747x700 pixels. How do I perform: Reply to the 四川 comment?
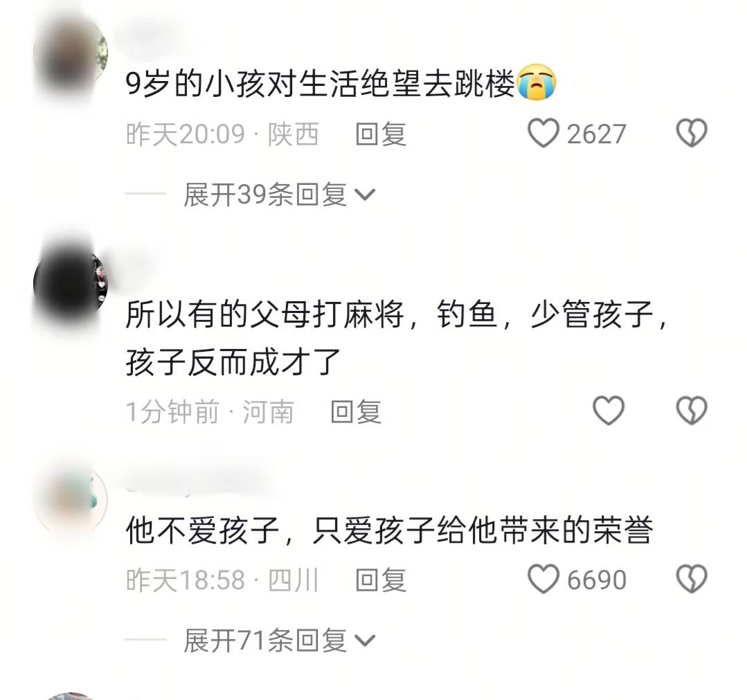(381, 580)
